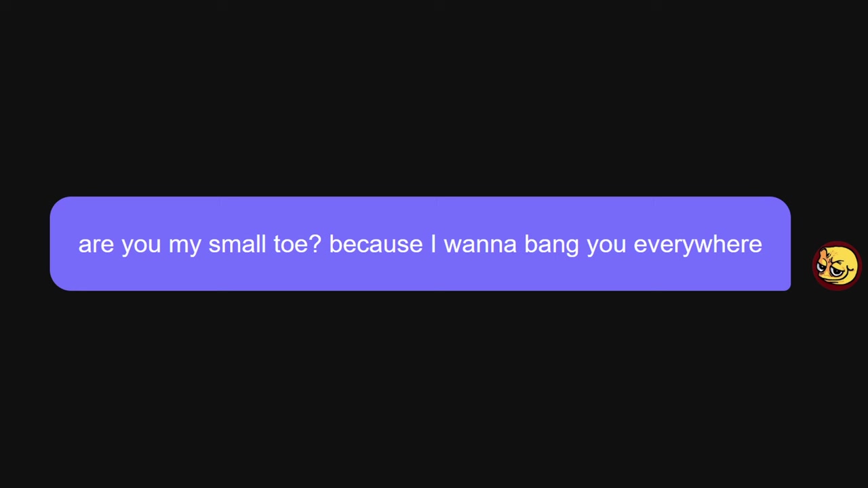The image size is (868, 488).
Task: Click the word "bang" in the bubble
Action: (551, 245)
